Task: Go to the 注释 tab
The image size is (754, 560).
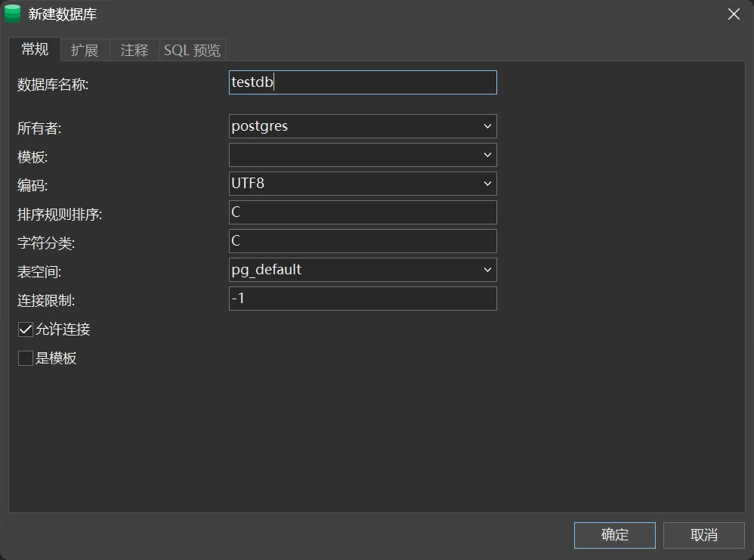Action: coord(134,51)
